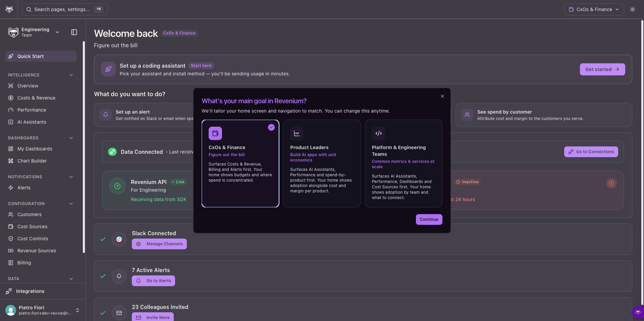The height and width of the screenshot is (321, 644).
Task: Click Manage Channels button
Action: tap(159, 244)
